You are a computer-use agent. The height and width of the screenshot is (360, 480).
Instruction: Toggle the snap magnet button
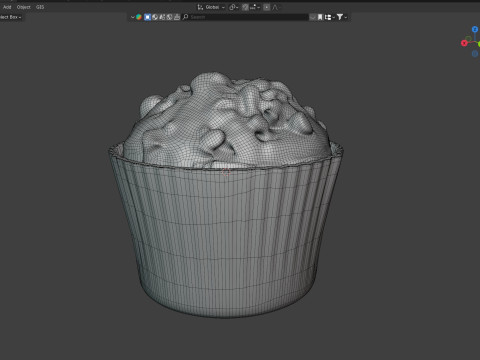[245, 7]
